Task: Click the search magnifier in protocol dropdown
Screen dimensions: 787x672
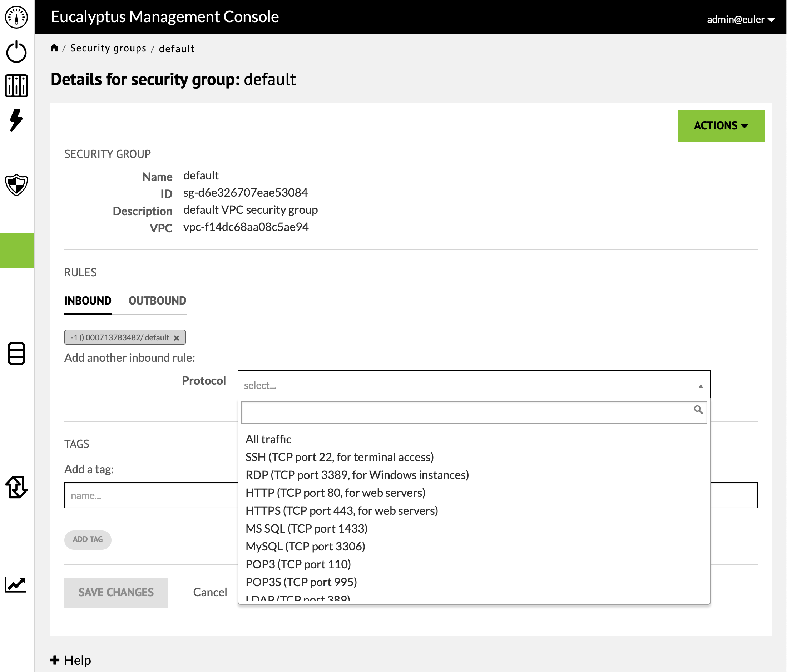Action: (x=698, y=410)
